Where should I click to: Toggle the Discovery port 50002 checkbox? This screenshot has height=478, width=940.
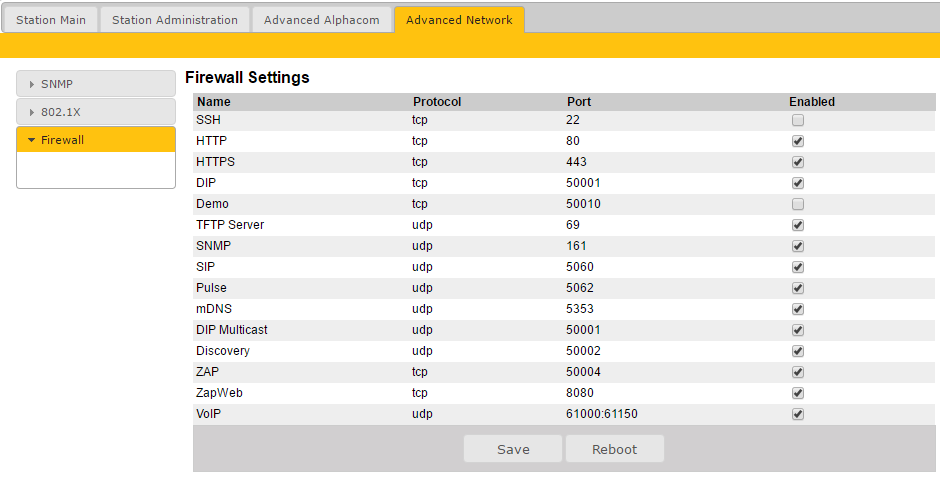click(798, 351)
